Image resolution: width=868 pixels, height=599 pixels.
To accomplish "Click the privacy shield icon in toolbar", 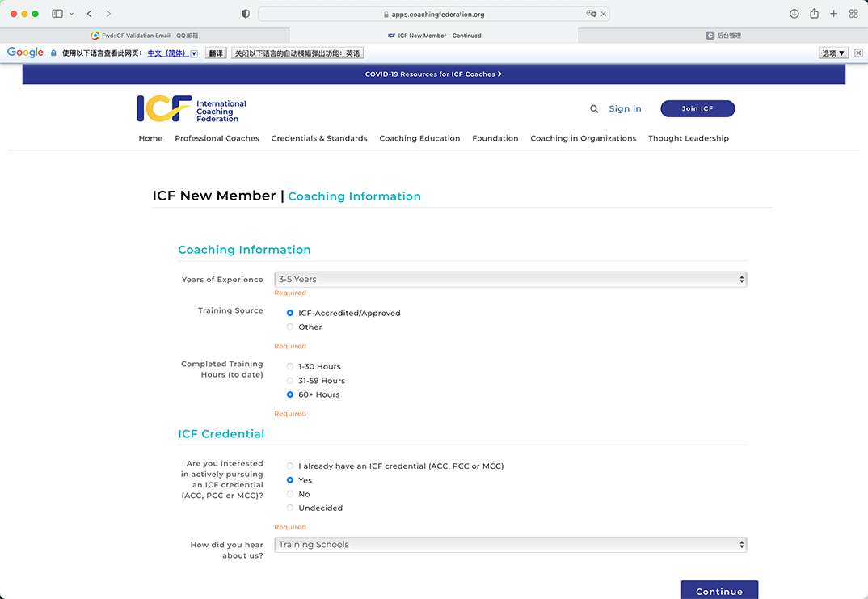I will tap(246, 14).
